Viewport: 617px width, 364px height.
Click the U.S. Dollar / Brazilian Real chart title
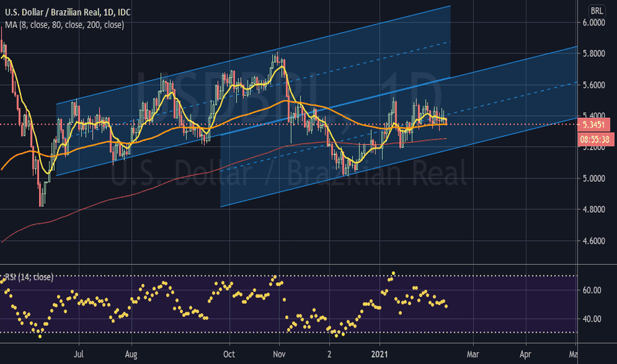68,12
